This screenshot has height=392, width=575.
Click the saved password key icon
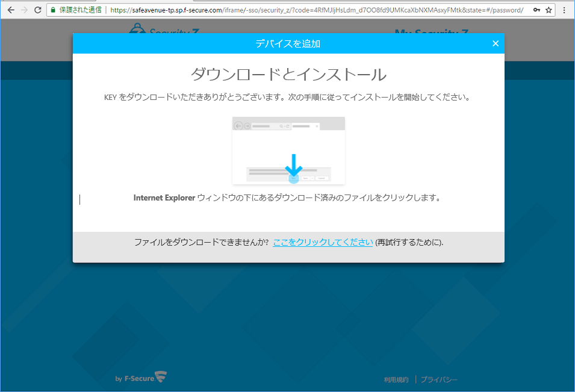pyautogui.click(x=536, y=10)
